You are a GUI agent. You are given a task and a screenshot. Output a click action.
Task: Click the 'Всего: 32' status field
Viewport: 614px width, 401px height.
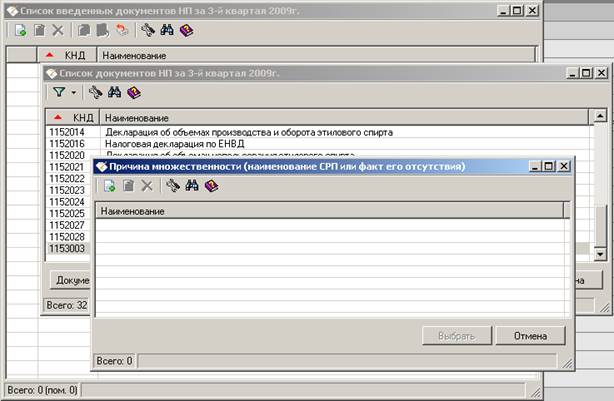click(67, 305)
